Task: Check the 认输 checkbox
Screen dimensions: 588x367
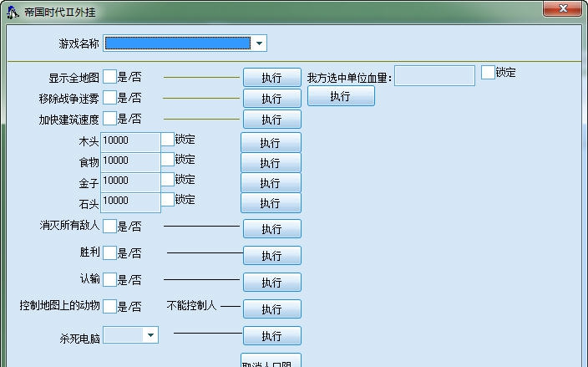Action: coord(109,279)
